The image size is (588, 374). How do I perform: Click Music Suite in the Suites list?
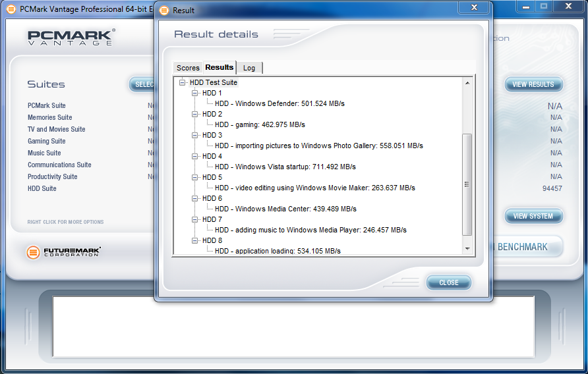[44, 153]
